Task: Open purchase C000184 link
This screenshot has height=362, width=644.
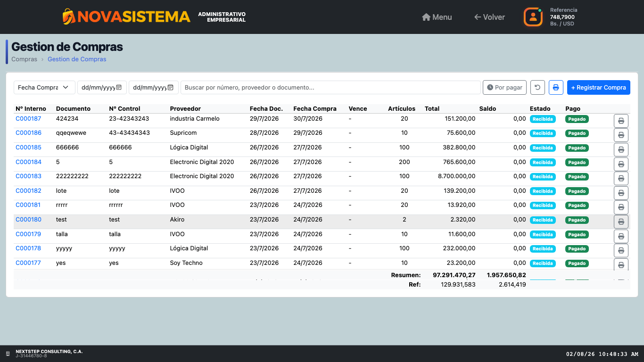Action: [x=28, y=162]
